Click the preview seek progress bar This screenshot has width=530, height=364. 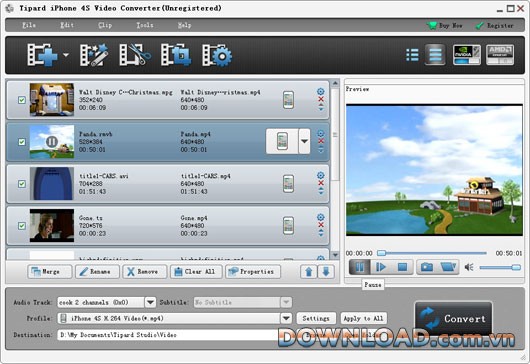[x=432, y=253]
